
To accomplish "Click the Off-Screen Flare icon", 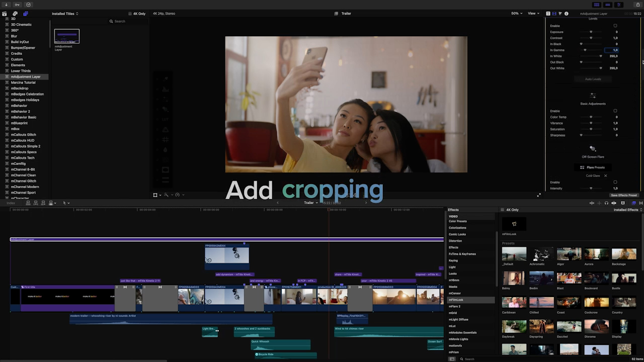I will 593,148.
